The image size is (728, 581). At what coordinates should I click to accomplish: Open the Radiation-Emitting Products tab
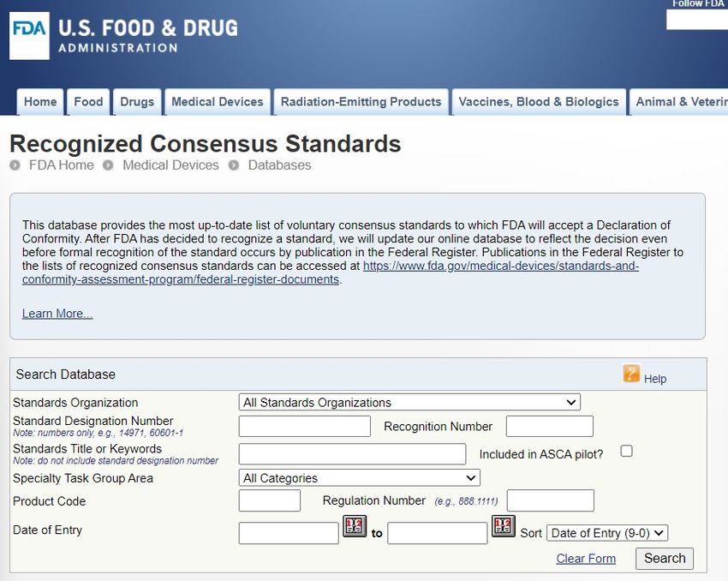(361, 102)
